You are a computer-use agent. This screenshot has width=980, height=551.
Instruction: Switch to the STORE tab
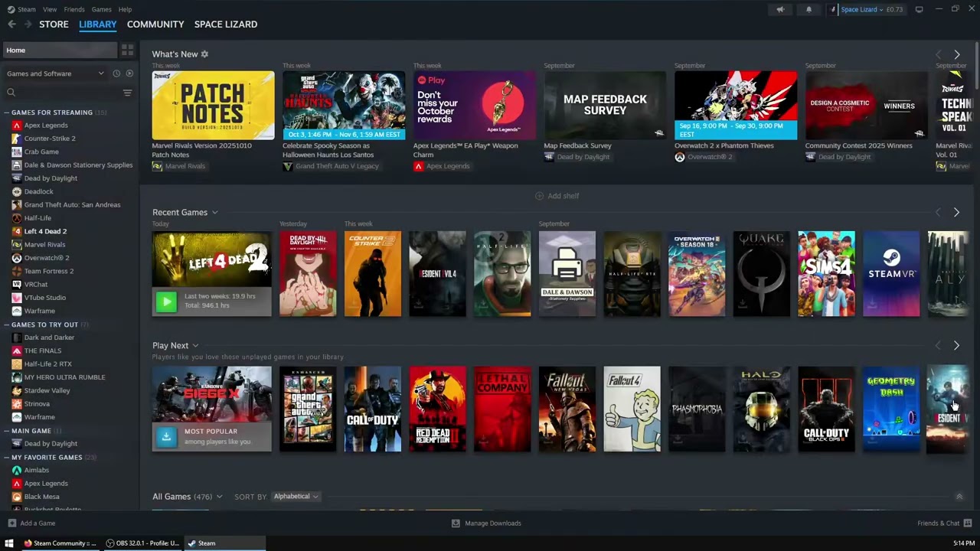point(54,24)
